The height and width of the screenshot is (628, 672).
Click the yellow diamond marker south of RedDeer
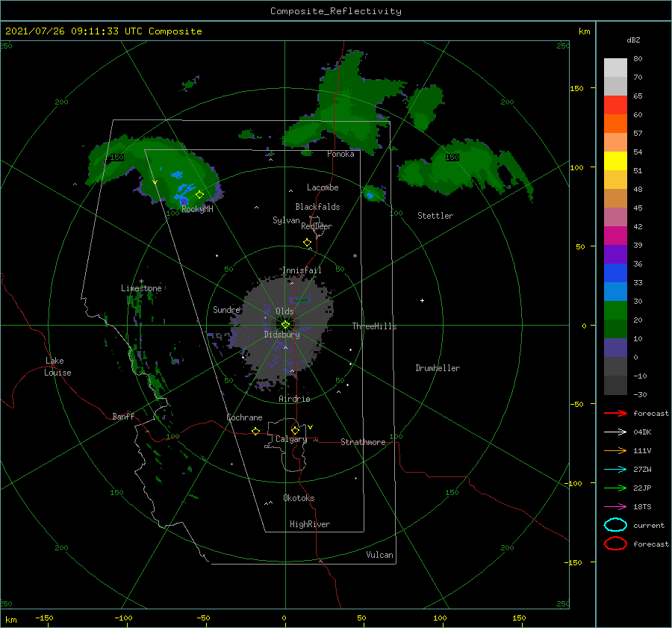click(308, 243)
